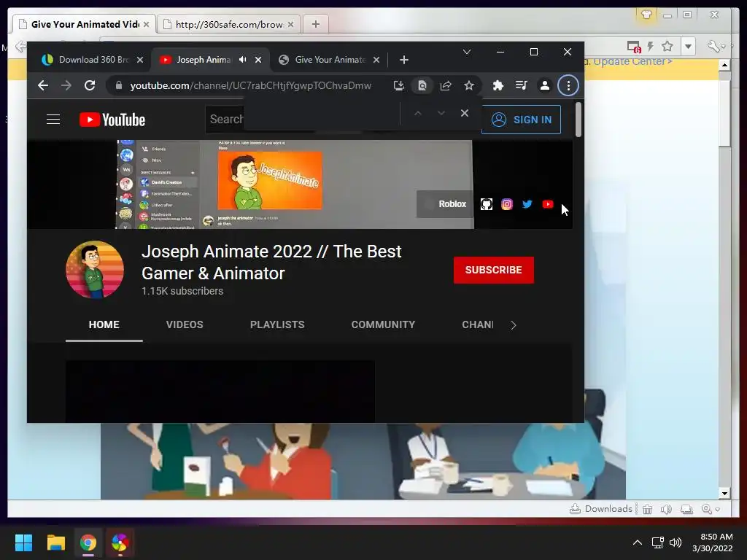
Task: Add a new tab in 360 Browser
Action: pyautogui.click(x=315, y=24)
